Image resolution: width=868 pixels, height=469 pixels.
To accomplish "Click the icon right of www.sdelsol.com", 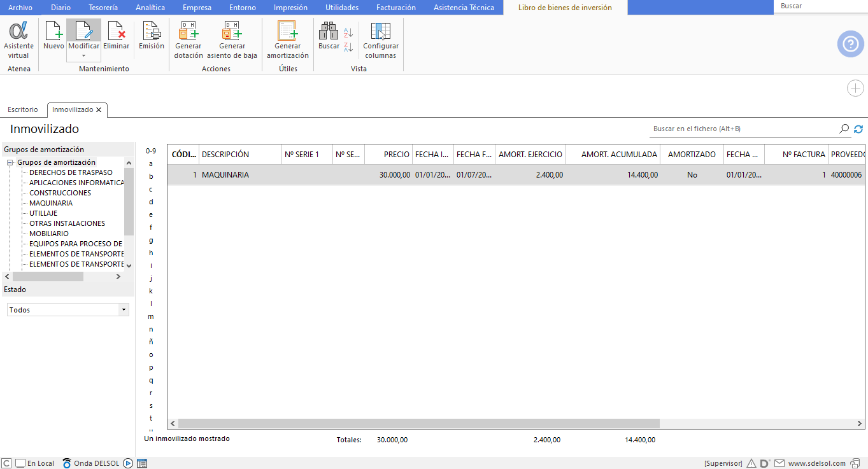I will click(x=855, y=463).
